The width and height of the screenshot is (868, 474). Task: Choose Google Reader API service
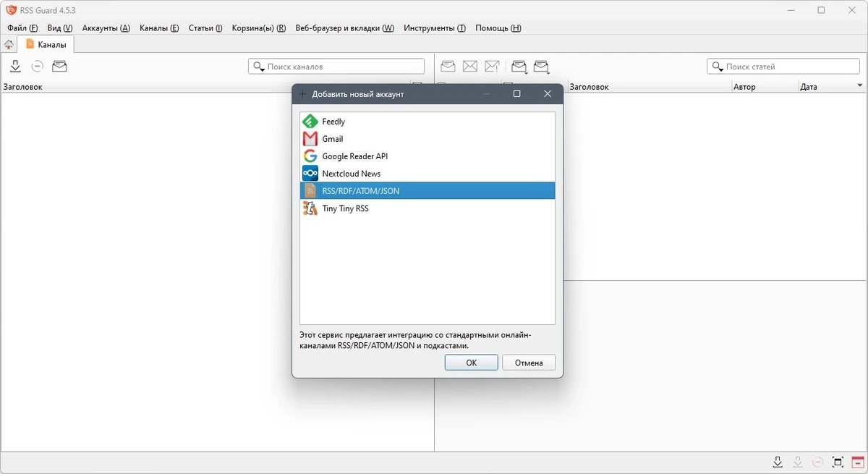click(x=427, y=156)
